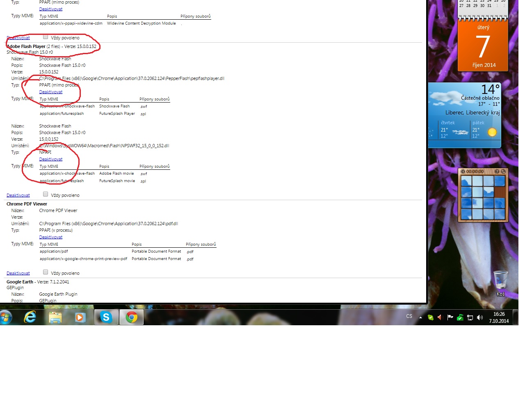The image size is (525, 420).
Task: Show hidden tray icons arrow
Action: 420,317
